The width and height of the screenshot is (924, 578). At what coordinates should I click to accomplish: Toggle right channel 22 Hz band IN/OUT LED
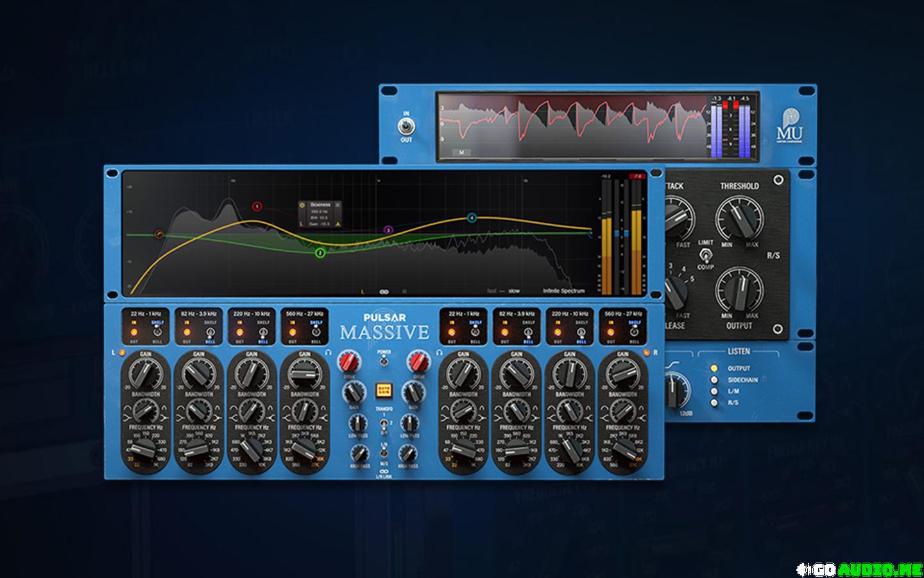(453, 333)
